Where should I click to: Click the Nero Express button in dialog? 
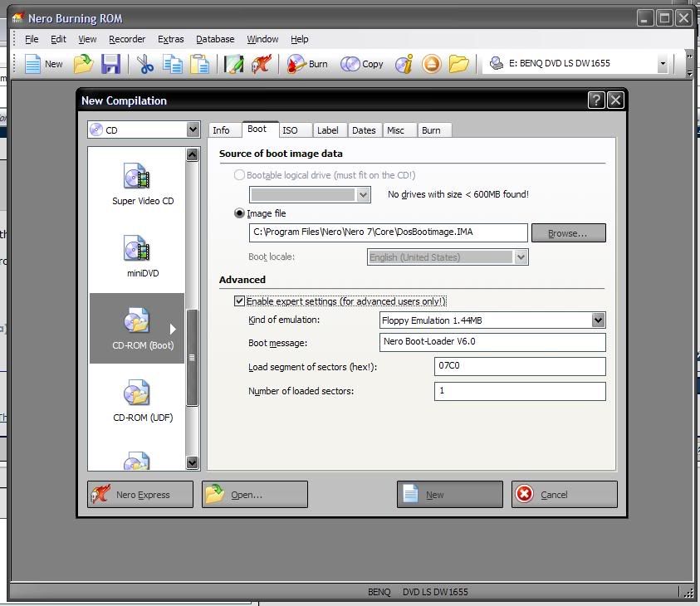coord(140,495)
